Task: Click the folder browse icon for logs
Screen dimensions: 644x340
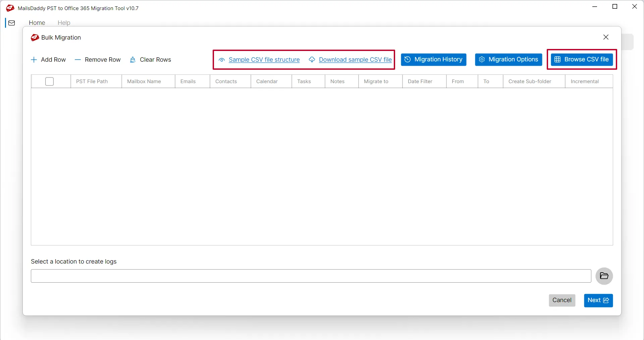Action: [604, 276]
